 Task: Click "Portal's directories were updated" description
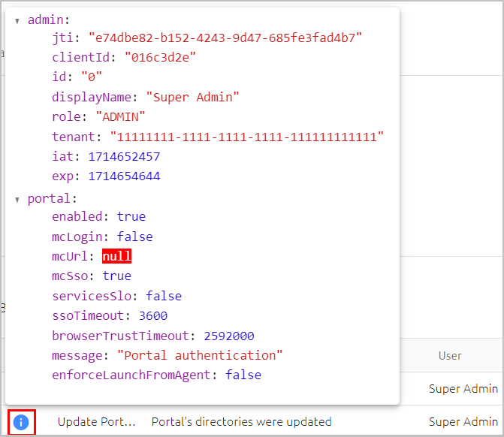[x=241, y=422]
